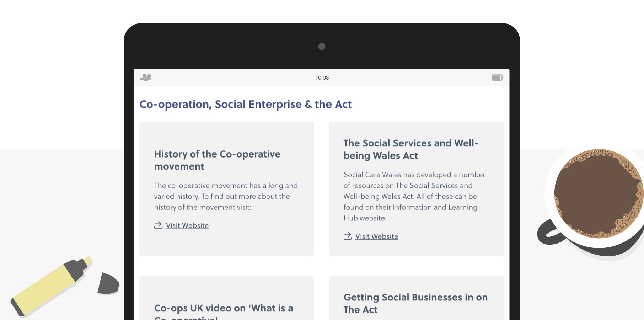
Task: Click the page title 'Co-operation, Social Enterprise & the Act'
Action: (x=246, y=104)
